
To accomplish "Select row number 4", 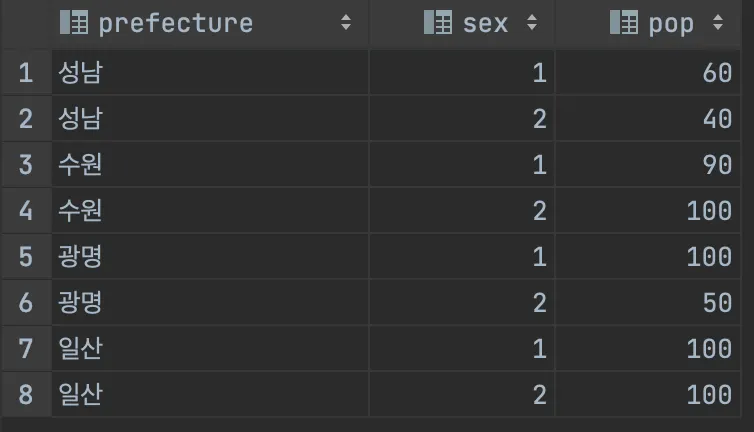I will (26, 211).
